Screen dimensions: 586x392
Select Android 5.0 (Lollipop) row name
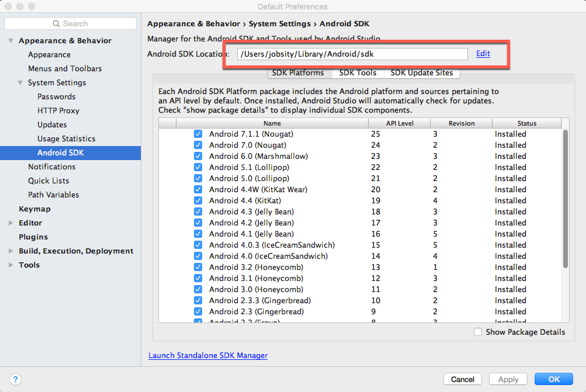click(x=249, y=178)
